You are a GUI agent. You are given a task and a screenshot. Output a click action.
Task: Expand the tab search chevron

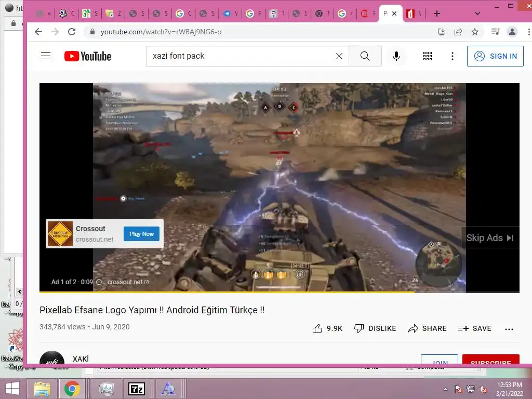(x=477, y=14)
